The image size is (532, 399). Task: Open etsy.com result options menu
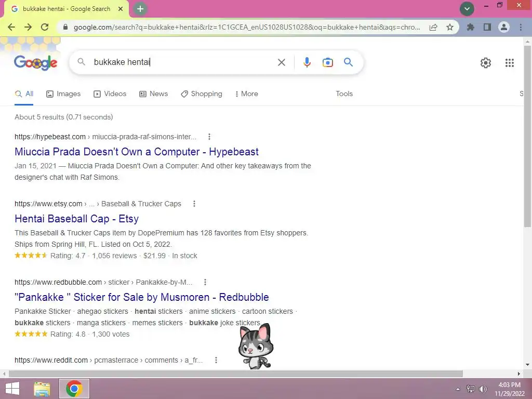point(194,204)
